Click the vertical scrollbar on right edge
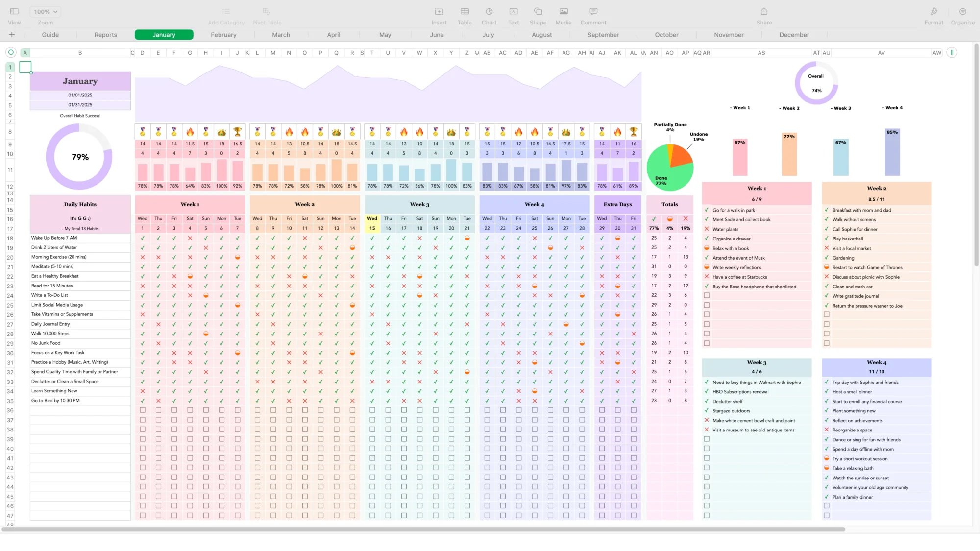 [976, 155]
